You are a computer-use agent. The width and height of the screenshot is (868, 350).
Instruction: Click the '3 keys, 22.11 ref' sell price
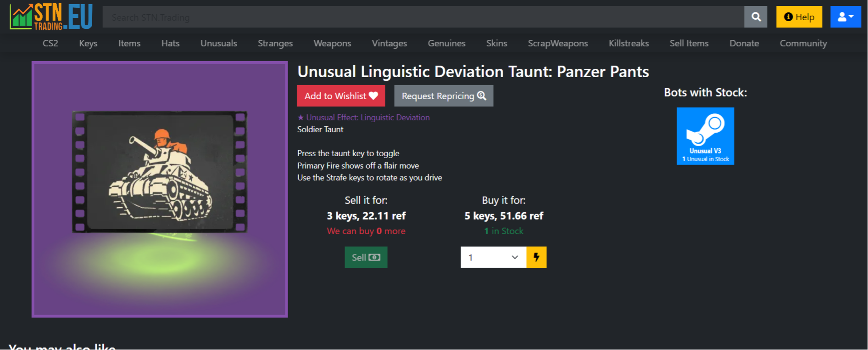click(x=366, y=216)
